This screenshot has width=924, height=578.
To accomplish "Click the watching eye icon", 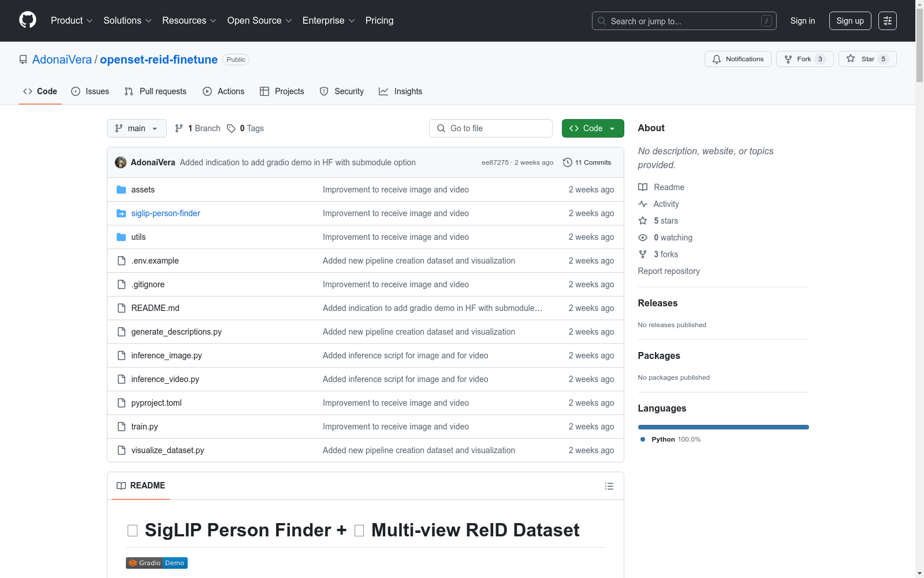I will [643, 238].
